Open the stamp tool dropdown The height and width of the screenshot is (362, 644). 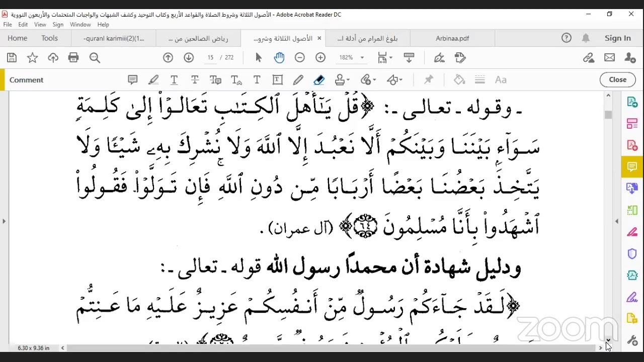coord(342,79)
